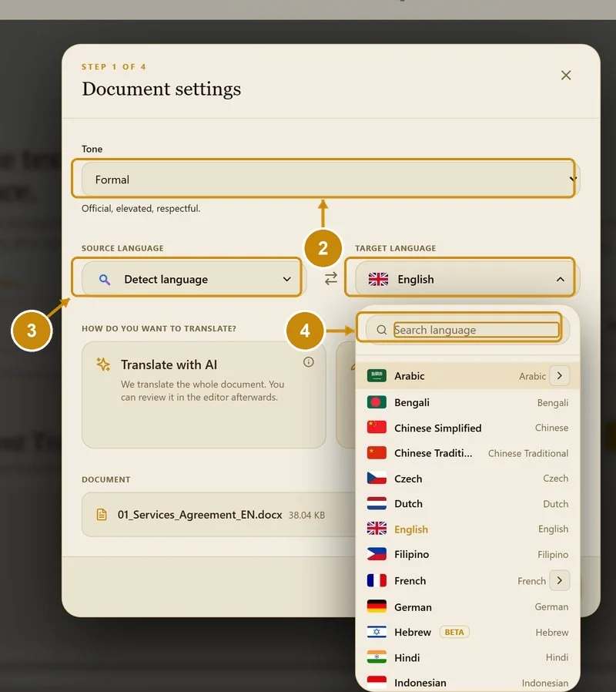This screenshot has width=616, height=692.
Task: Click the Hebrew flag icon
Action: click(377, 632)
